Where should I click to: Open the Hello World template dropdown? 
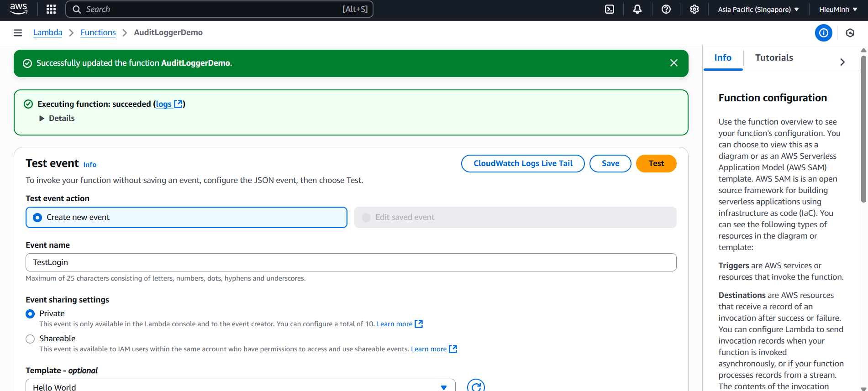[x=241, y=386]
